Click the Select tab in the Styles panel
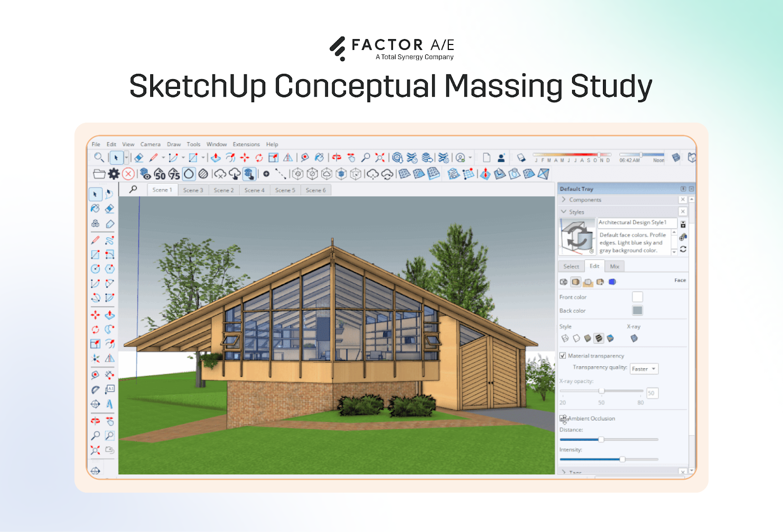 point(571,266)
